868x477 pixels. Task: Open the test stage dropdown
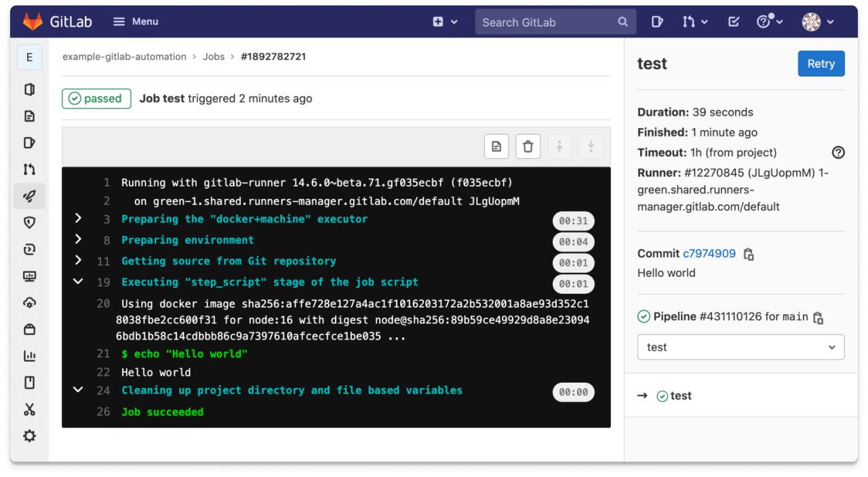click(x=741, y=347)
